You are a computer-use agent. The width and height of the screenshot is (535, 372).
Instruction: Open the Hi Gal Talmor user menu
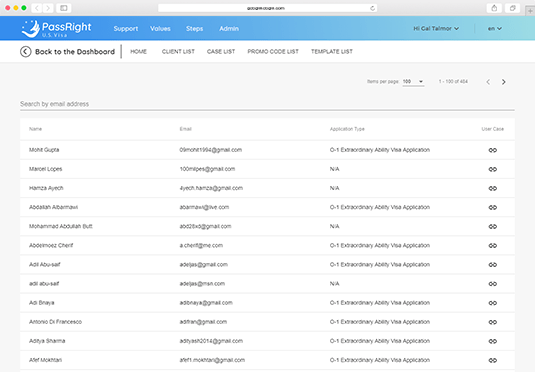pos(436,28)
